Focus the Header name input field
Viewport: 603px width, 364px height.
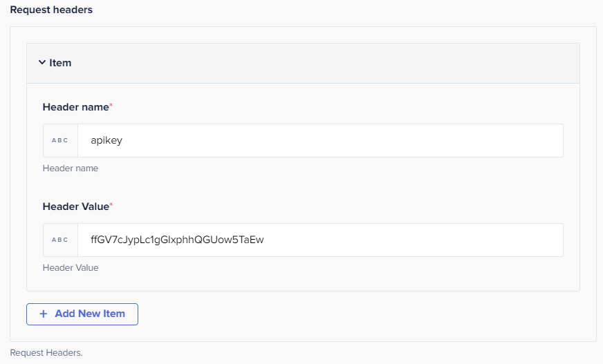click(320, 140)
